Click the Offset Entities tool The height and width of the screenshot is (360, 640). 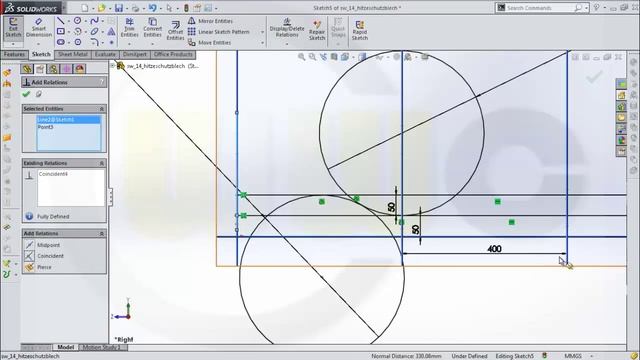point(175,31)
